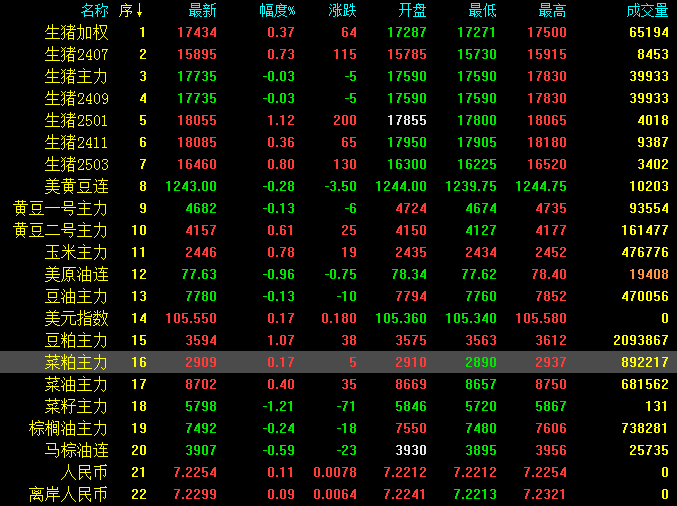Click the 1.07 percent change for 豆粕主力
Viewport: 677px width, 506px height.
[x=281, y=341]
